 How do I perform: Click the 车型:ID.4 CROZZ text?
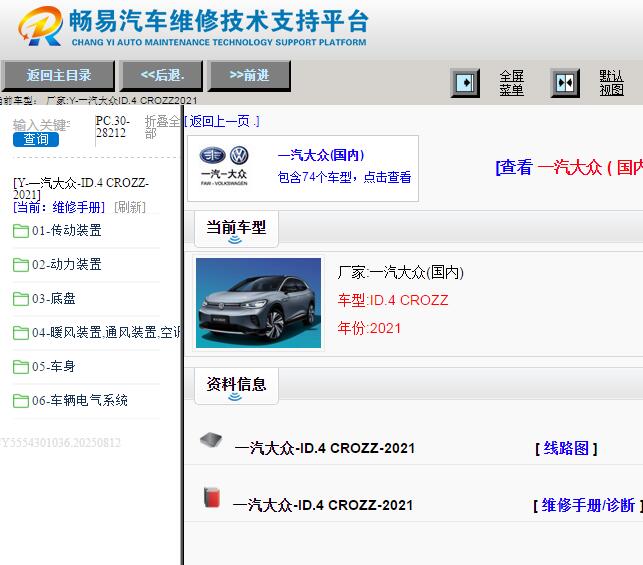[393, 300]
